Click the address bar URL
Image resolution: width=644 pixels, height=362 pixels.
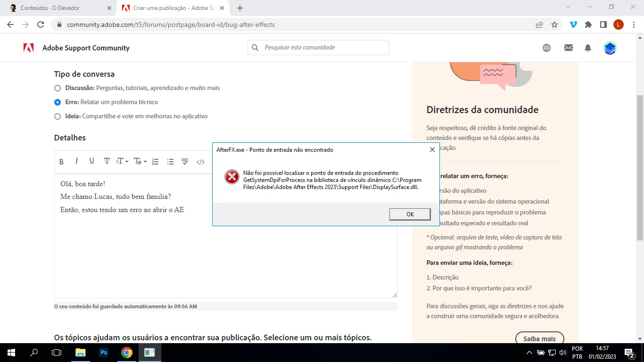coord(171,25)
